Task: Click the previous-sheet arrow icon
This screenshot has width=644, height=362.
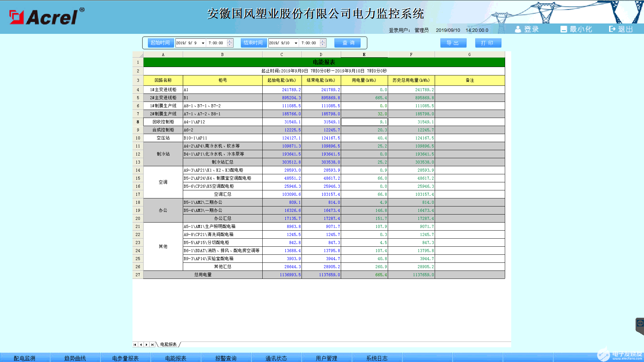Action: [x=141, y=344]
